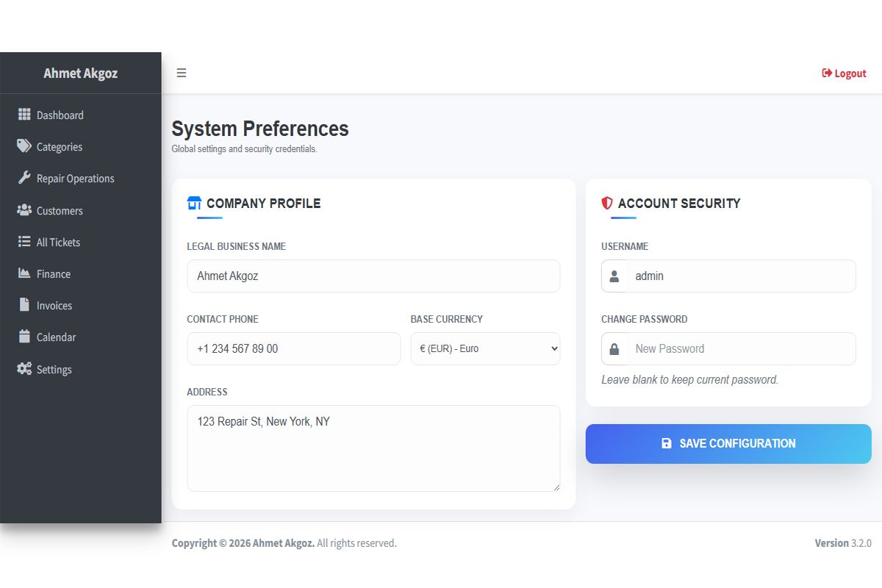Click the Categories tags icon
The width and height of the screenshot is (882, 588).
pyautogui.click(x=24, y=146)
